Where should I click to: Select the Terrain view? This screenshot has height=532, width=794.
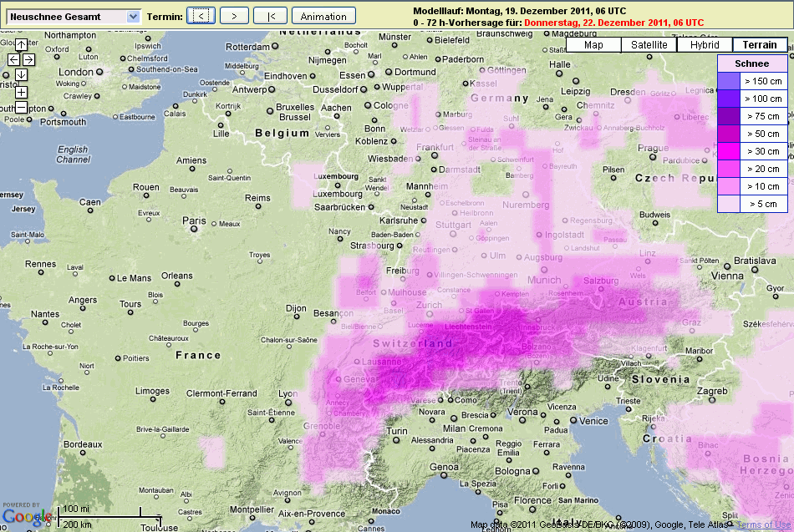760,44
